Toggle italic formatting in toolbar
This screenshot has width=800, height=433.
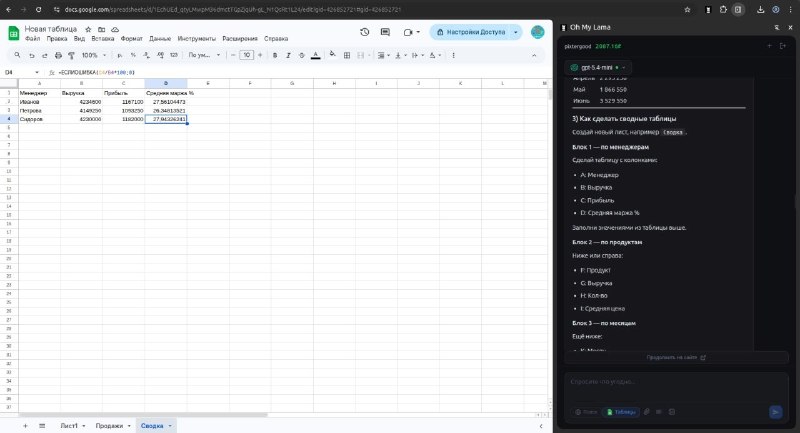(288, 55)
